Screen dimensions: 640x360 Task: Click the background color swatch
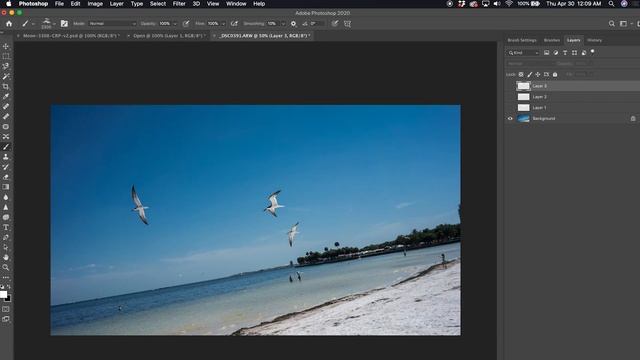(9, 299)
